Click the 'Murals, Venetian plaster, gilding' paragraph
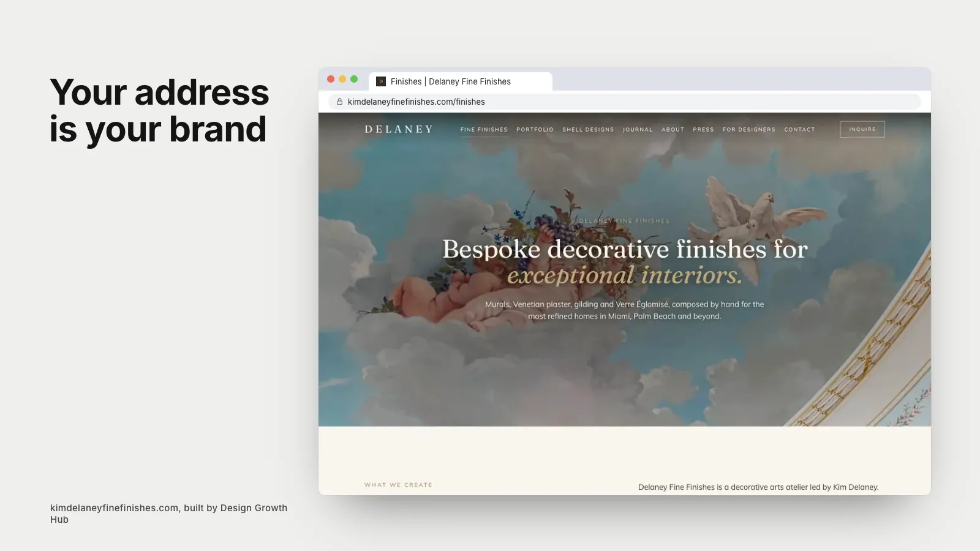Viewport: 980px width, 551px height. (x=625, y=310)
